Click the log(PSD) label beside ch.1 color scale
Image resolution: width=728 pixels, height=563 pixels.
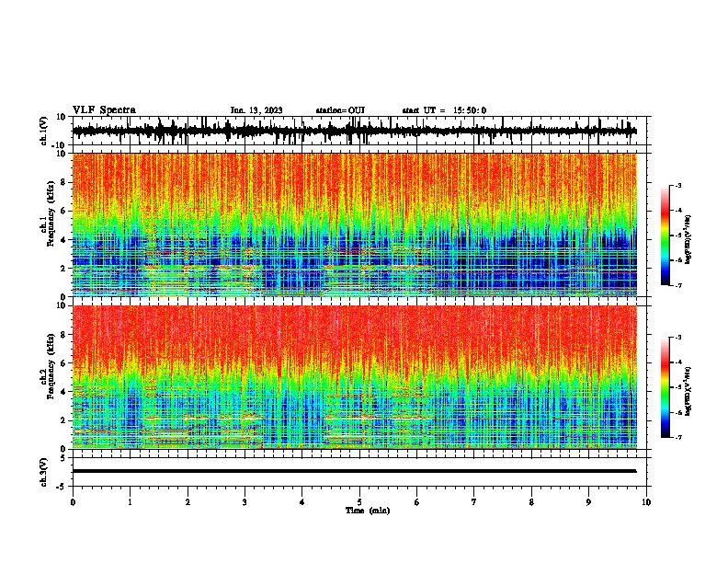[688, 240]
